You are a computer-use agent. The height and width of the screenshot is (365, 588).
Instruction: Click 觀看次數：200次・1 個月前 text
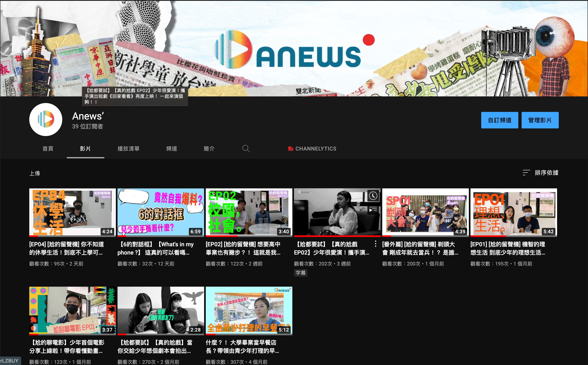pos(413,264)
